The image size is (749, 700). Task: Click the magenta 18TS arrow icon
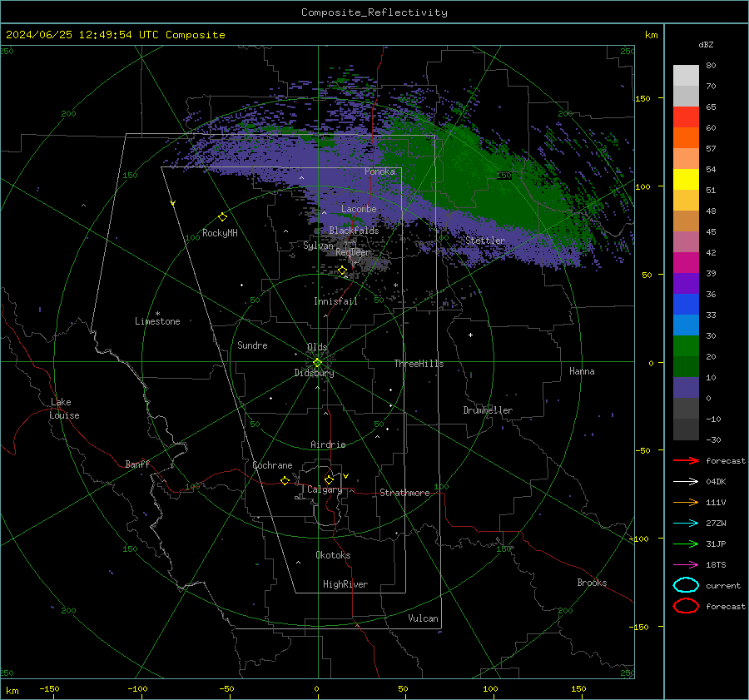pyautogui.click(x=686, y=565)
